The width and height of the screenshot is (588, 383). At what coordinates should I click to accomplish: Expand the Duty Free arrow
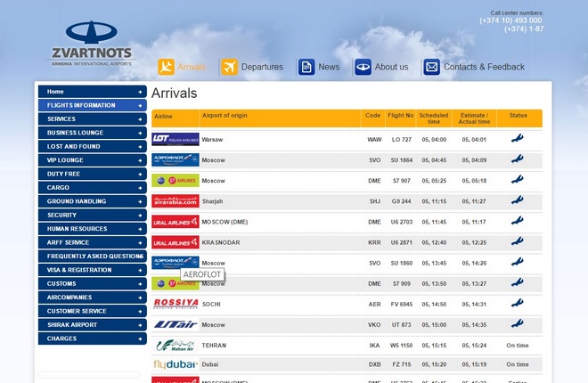140,175
